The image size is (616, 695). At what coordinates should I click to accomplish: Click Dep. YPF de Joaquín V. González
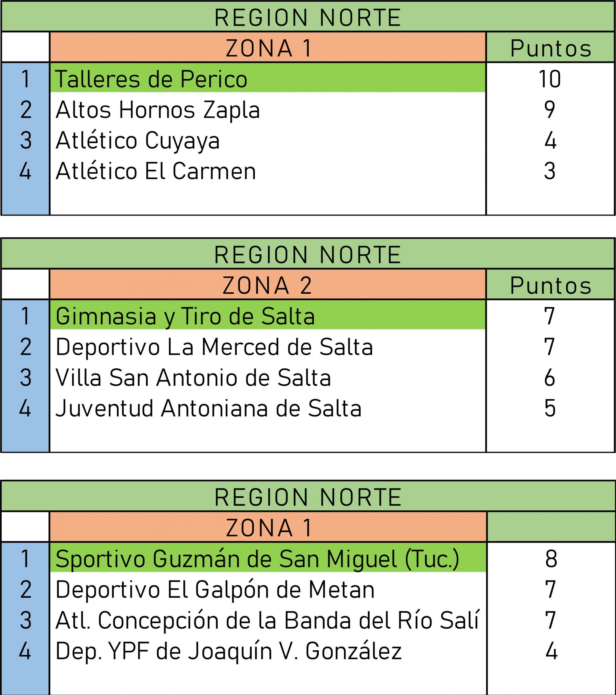pos(228,651)
